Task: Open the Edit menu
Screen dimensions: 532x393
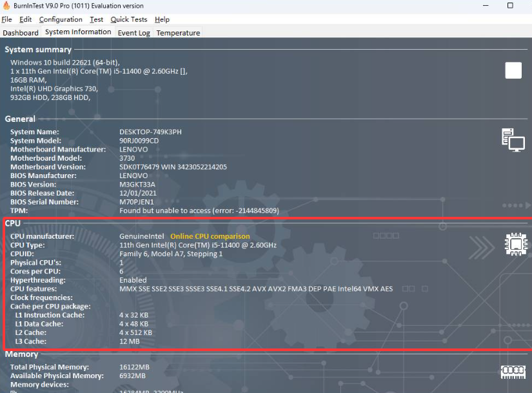Action: coord(25,19)
